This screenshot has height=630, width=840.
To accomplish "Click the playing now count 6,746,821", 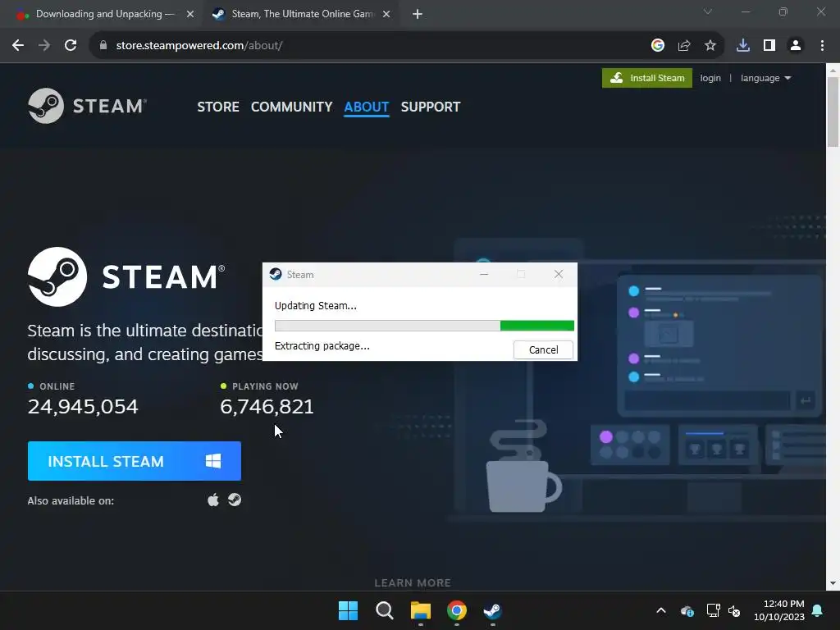I will [x=267, y=407].
